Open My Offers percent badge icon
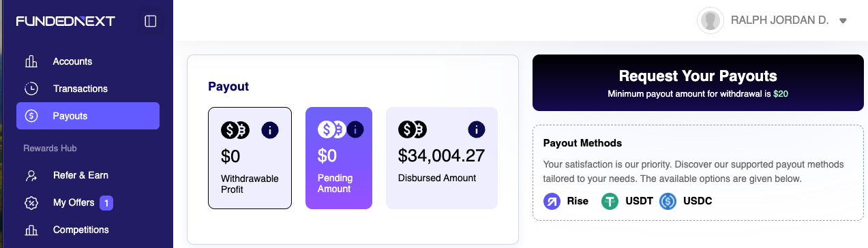The width and height of the screenshot is (868, 248). [x=31, y=202]
